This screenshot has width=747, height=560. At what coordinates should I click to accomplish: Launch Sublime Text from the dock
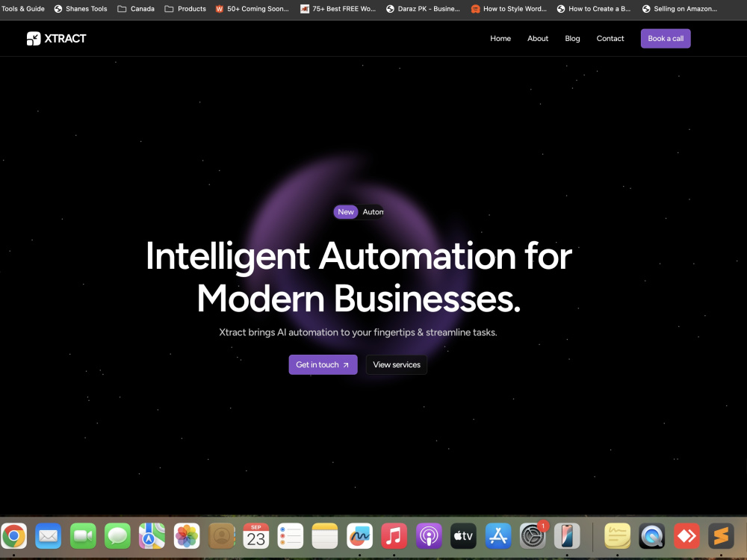(x=722, y=535)
